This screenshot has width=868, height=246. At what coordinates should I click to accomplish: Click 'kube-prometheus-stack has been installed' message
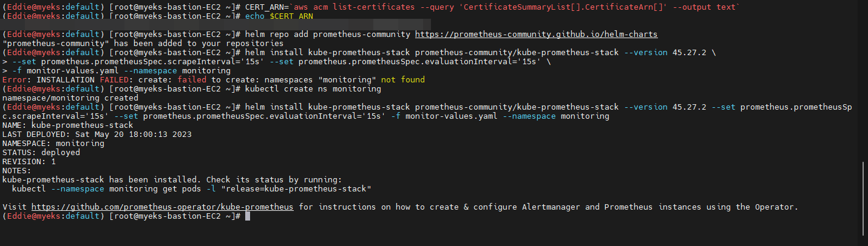pyautogui.click(x=172, y=180)
